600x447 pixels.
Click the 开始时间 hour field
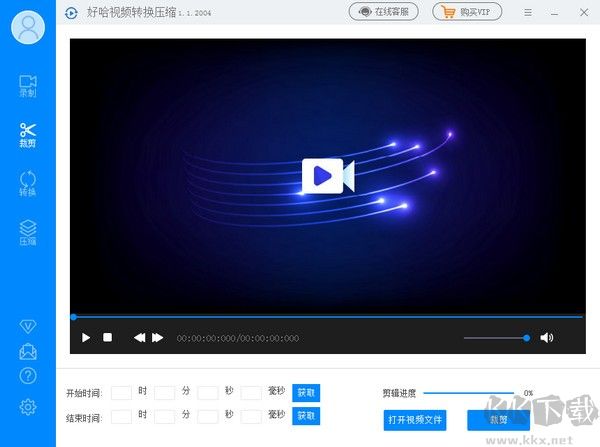tap(121, 393)
